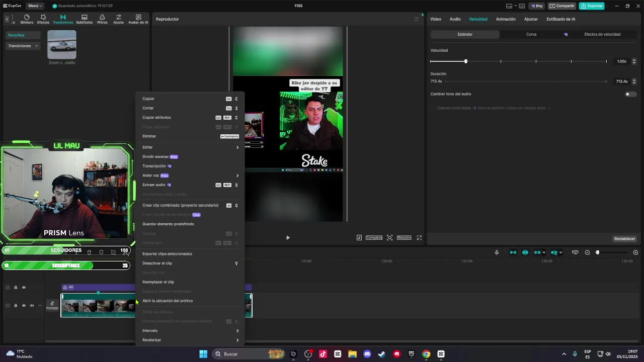Toggle the linkage chain icon in timeline toolbar

(x=537, y=252)
